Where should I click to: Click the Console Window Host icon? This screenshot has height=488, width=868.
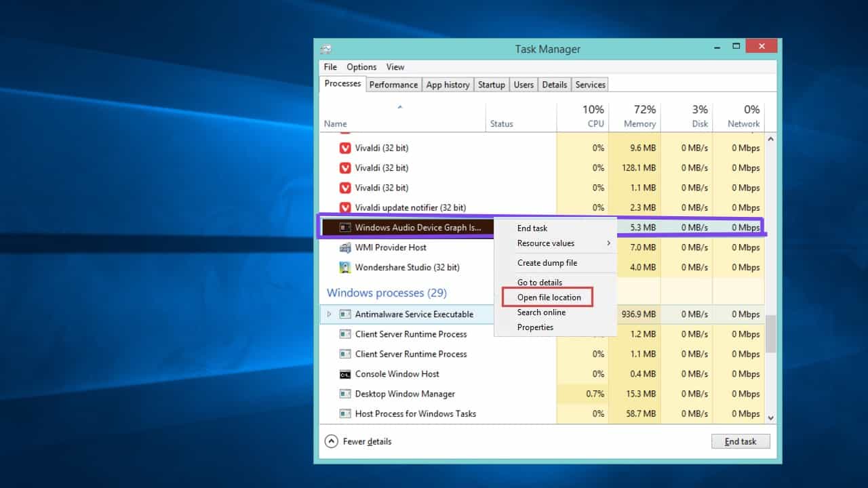point(345,373)
